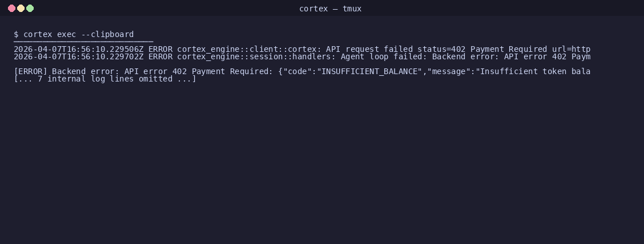This screenshot has height=244, width=644.
Task: Click the dashed separator line under the command
Action: [83, 42]
